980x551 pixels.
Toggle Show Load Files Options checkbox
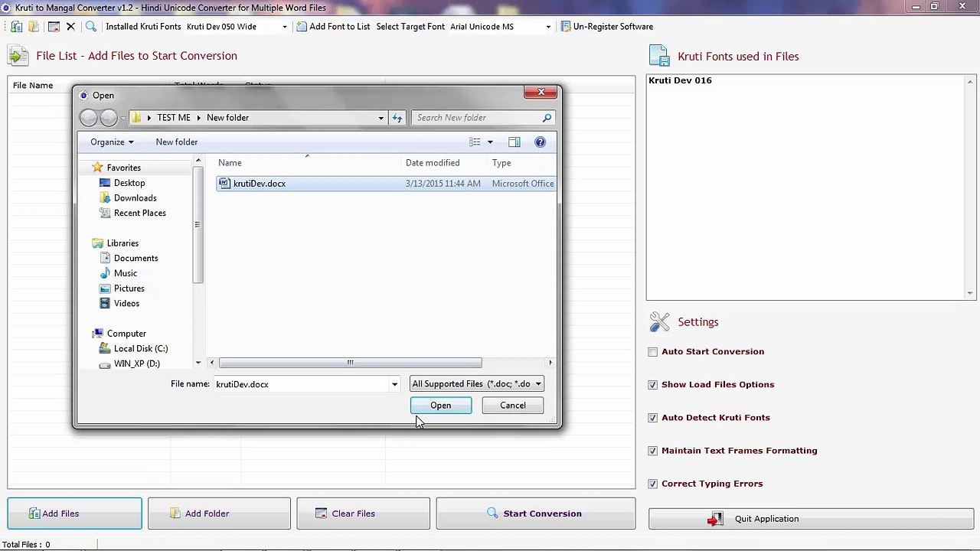[x=653, y=385]
